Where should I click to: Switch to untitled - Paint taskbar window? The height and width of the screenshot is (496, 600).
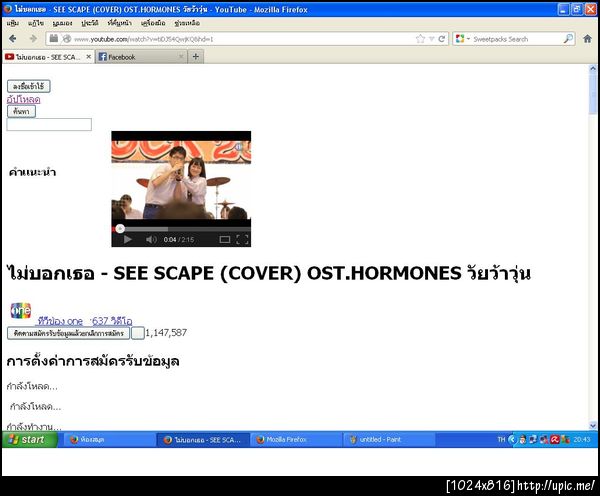tap(389, 440)
